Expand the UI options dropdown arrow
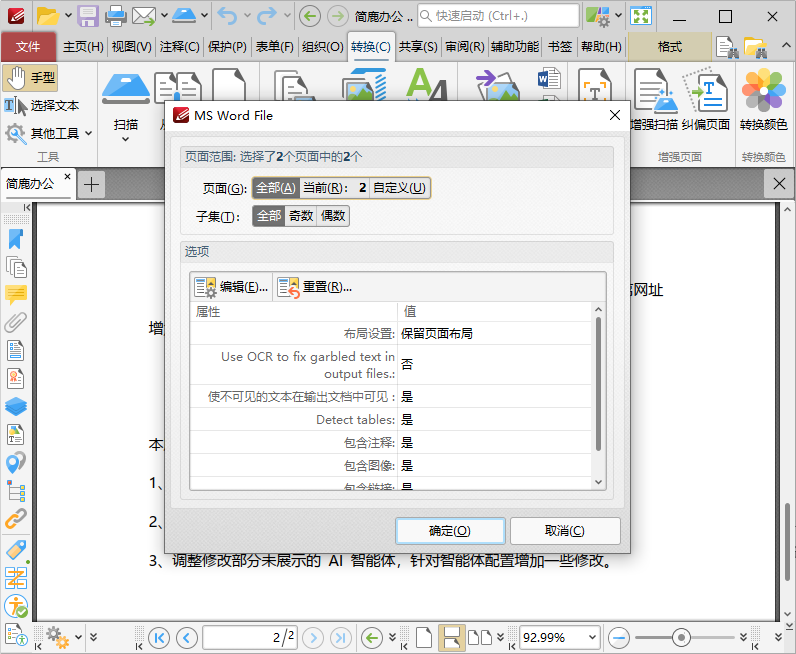796x654 pixels. pos(618,16)
